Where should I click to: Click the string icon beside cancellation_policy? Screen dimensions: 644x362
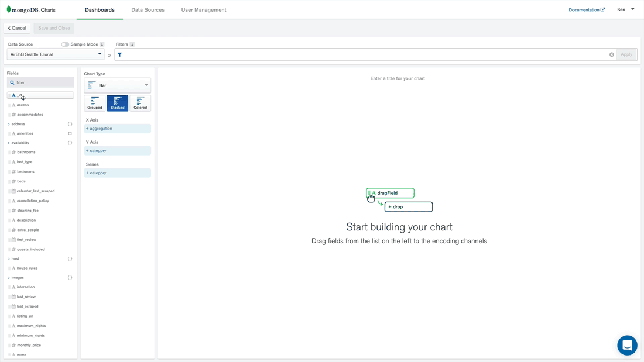(x=13, y=201)
